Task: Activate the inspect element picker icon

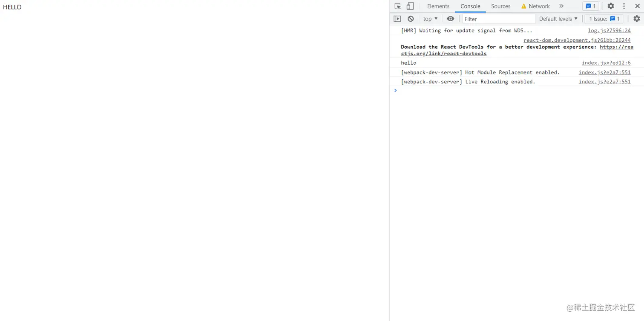Action: tap(398, 6)
